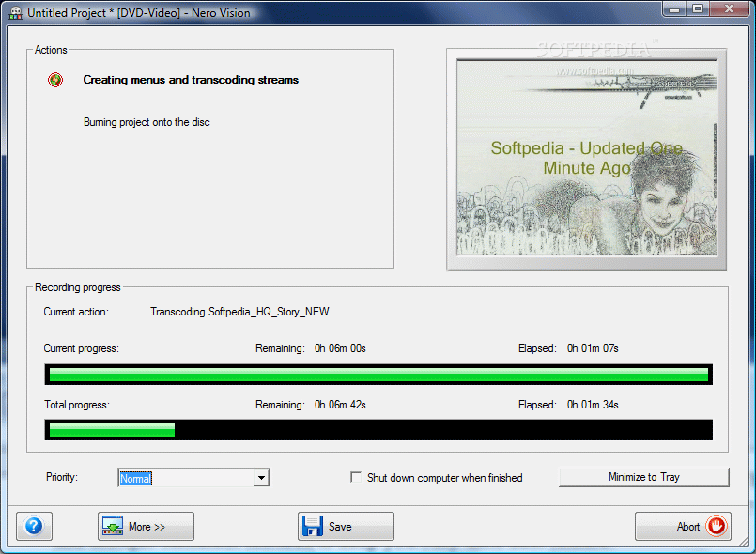This screenshot has width=756, height=554.
Task: Click the Untitled Project title bar
Action: 282,14
